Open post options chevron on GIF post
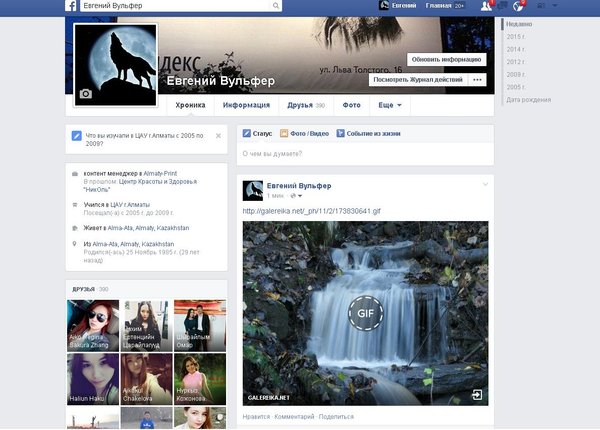Viewport: 600px width, 430px height. click(485, 184)
